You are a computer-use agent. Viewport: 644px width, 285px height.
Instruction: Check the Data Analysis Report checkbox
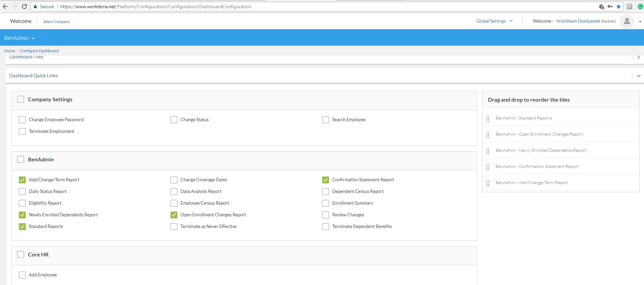tap(174, 192)
